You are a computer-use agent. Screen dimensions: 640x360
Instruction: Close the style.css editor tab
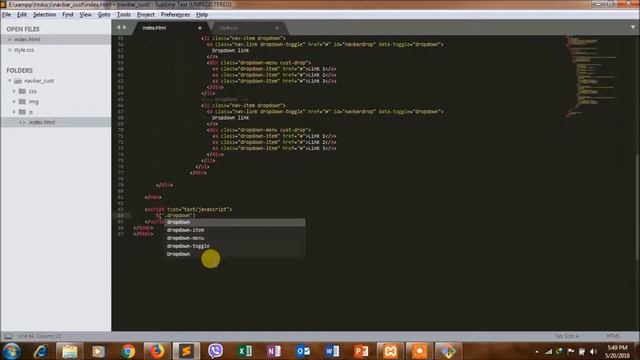277,28
